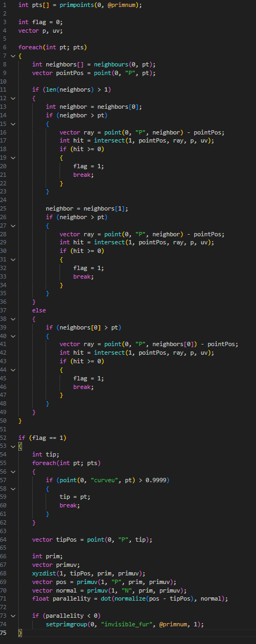Click line number 75 in the gutter
Viewport: 256px width, 644px height.
[x=4, y=633]
